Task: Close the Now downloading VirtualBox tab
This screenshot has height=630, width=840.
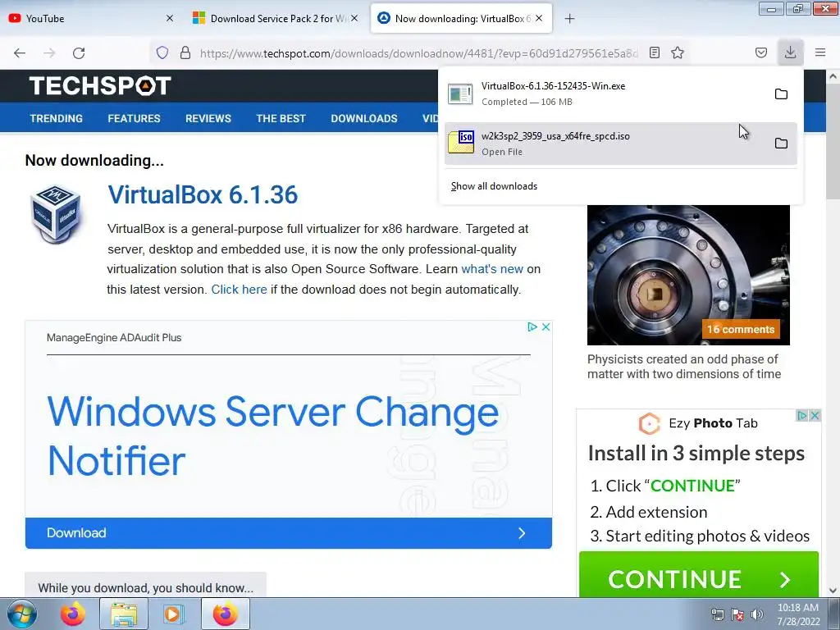Action: click(x=539, y=18)
